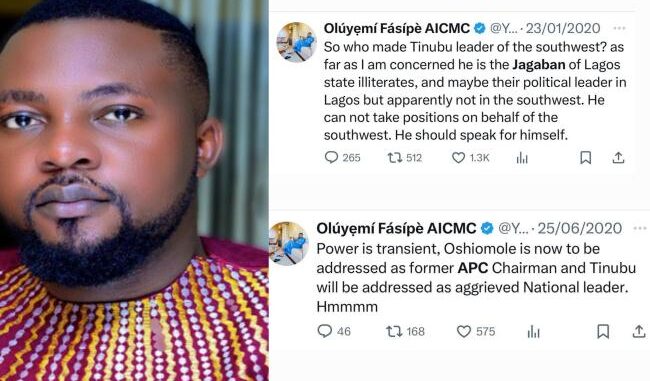Open the 25/06/2020 date link
This screenshot has width=650, height=381.
click(x=580, y=228)
